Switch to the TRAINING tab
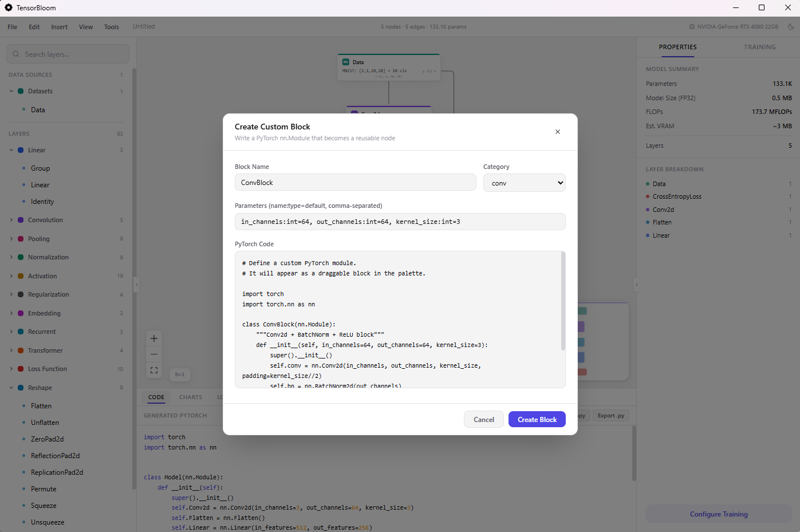The width and height of the screenshot is (800, 532). [759, 47]
